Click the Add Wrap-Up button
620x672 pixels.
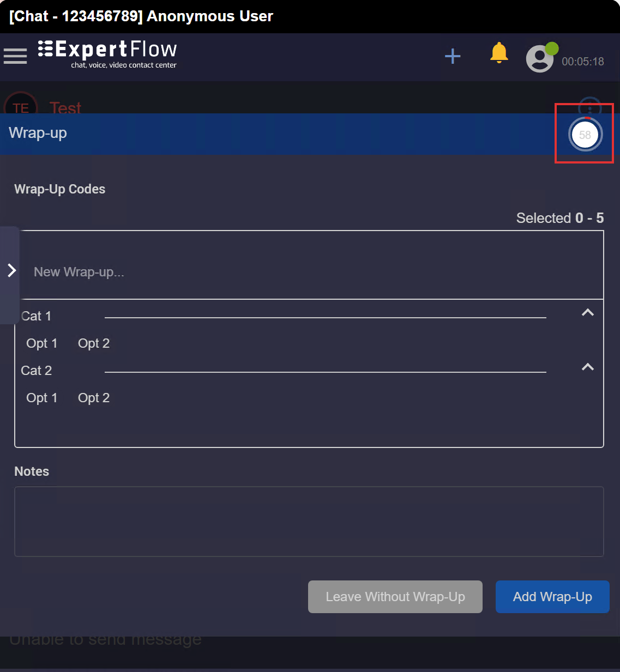[552, 597]
